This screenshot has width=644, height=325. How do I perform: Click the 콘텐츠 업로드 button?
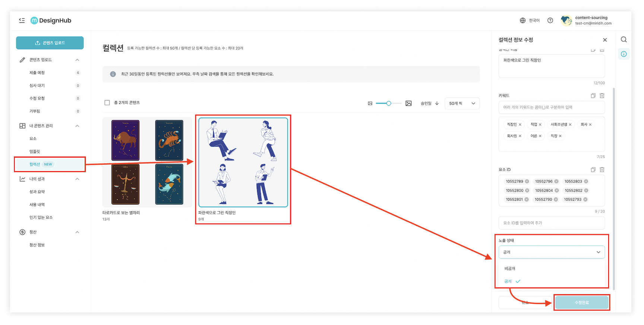click(x=50, y=43)
